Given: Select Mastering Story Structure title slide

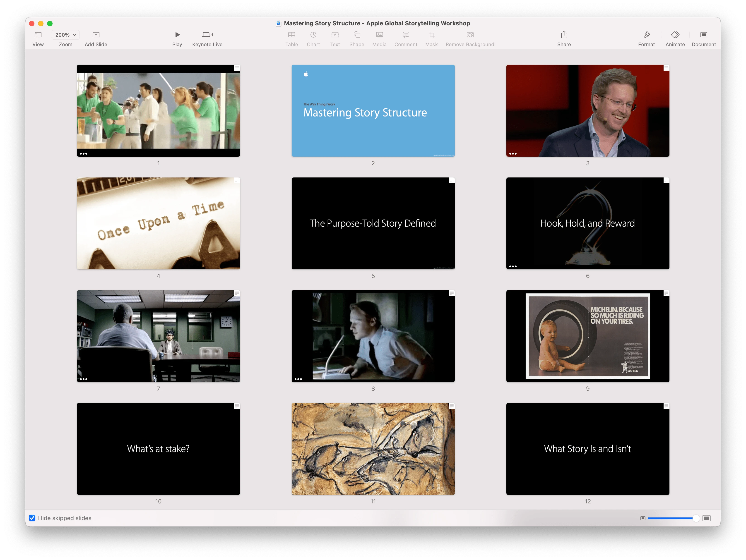Looking at the screenshot, I should (373, 111).
